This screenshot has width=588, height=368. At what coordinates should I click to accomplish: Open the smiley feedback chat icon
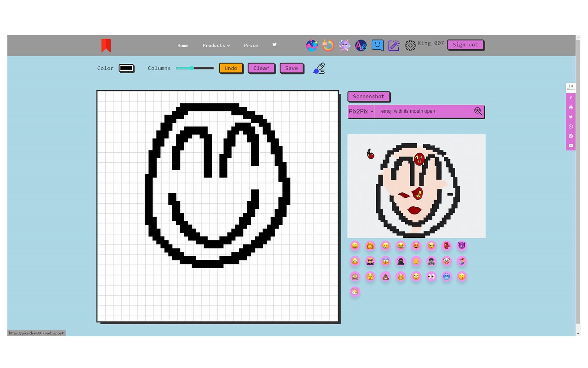pos(377,45)
